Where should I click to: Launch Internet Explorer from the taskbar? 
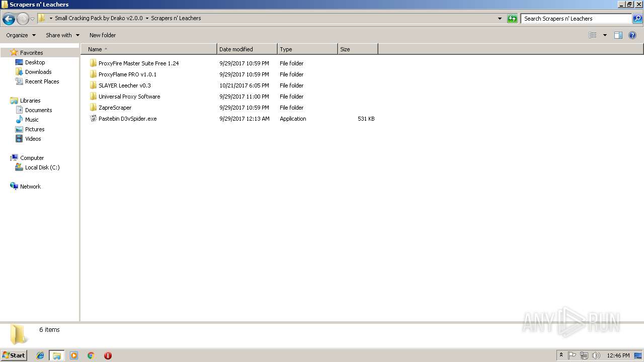[x=40, y=355]
